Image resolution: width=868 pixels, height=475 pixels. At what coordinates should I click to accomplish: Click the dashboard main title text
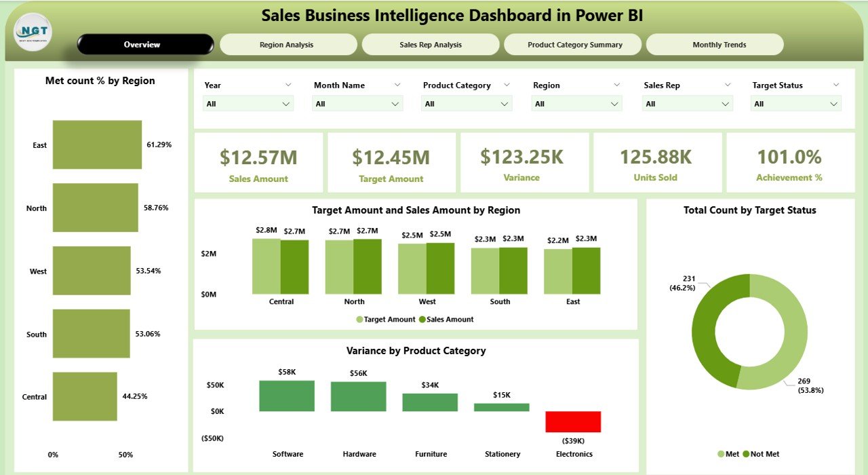click(452, 16)
